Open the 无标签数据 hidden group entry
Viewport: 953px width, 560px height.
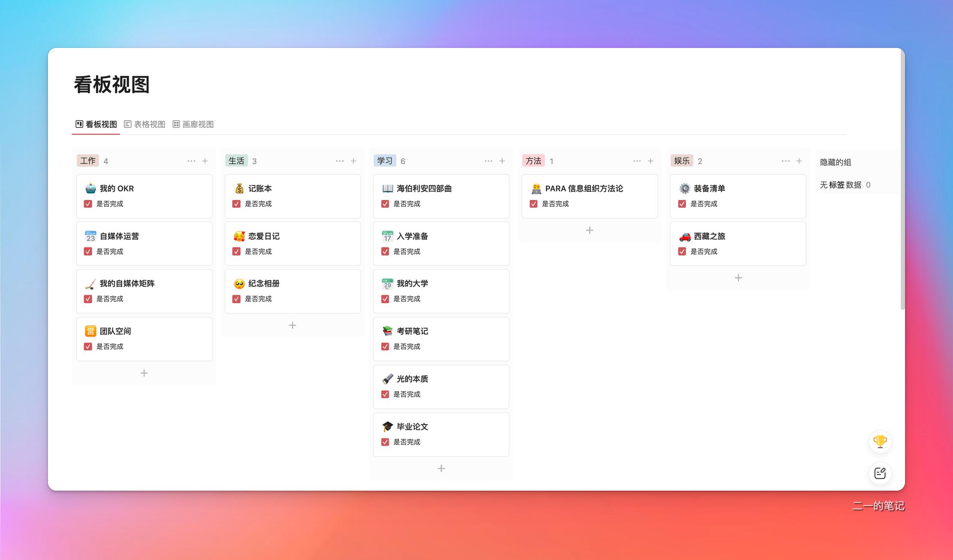842,185
